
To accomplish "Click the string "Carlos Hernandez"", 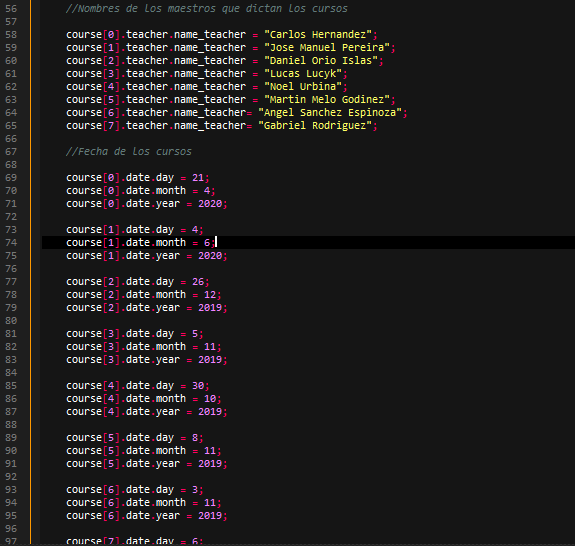I will [x=318, y=34].
